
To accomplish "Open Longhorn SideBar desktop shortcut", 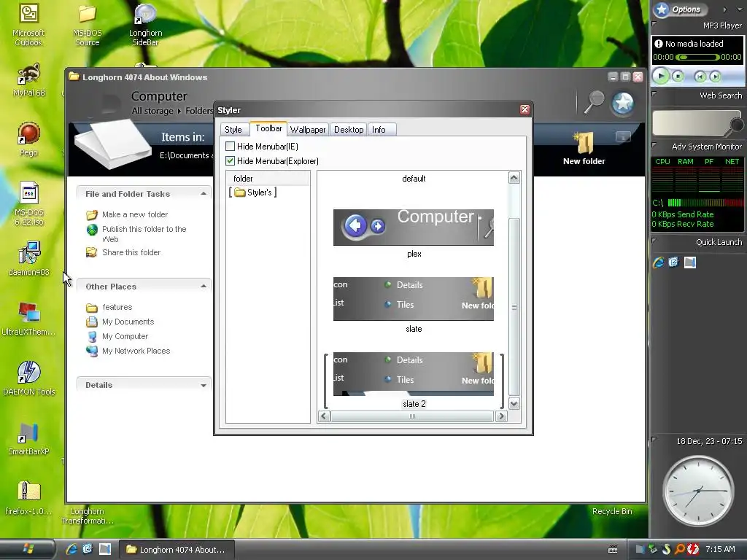I will (145, 24).
